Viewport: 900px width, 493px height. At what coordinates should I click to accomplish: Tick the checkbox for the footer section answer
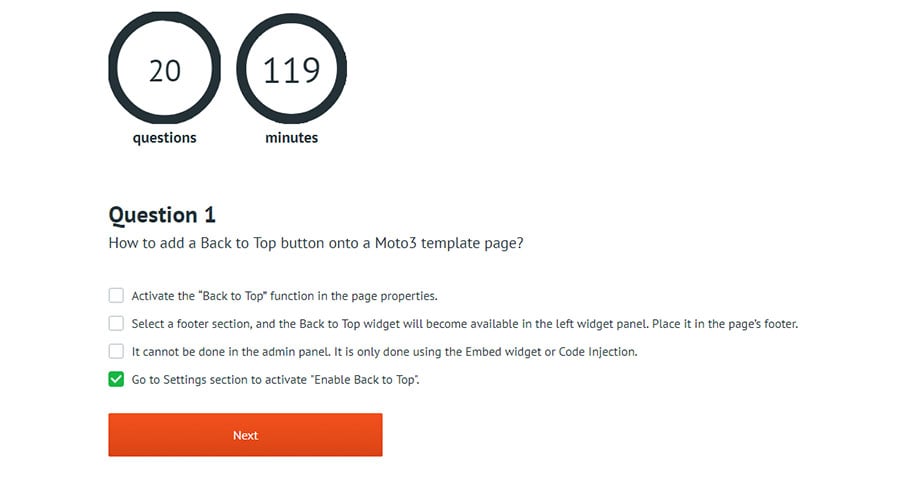pos(116,324)
